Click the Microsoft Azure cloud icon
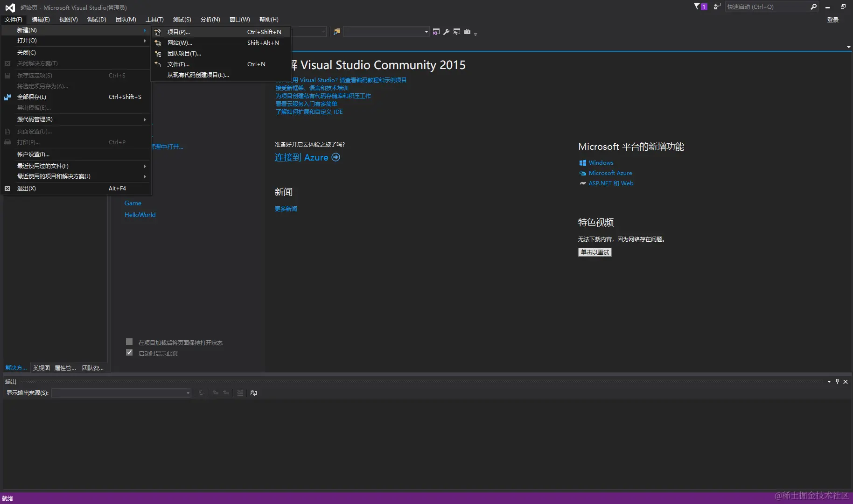Image resolution: width=853 pixels, height=504 pixels. pos(583,173)
